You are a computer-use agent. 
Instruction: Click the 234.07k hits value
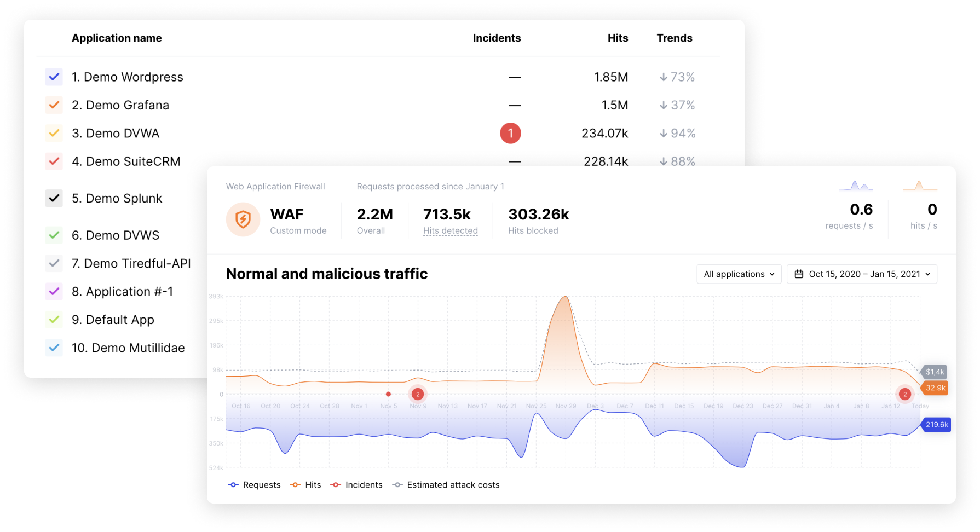(605, 134)
